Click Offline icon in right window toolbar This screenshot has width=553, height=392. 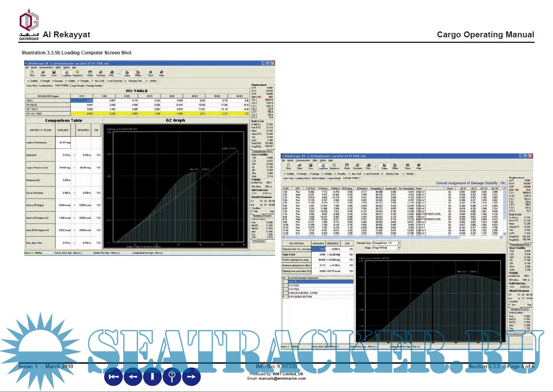coord(395,166)
